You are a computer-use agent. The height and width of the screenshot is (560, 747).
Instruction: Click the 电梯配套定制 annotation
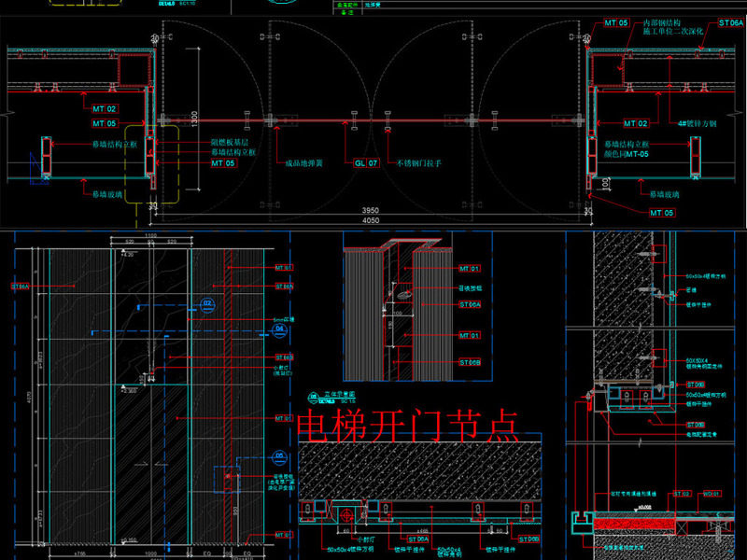click(x=701, y=435)
